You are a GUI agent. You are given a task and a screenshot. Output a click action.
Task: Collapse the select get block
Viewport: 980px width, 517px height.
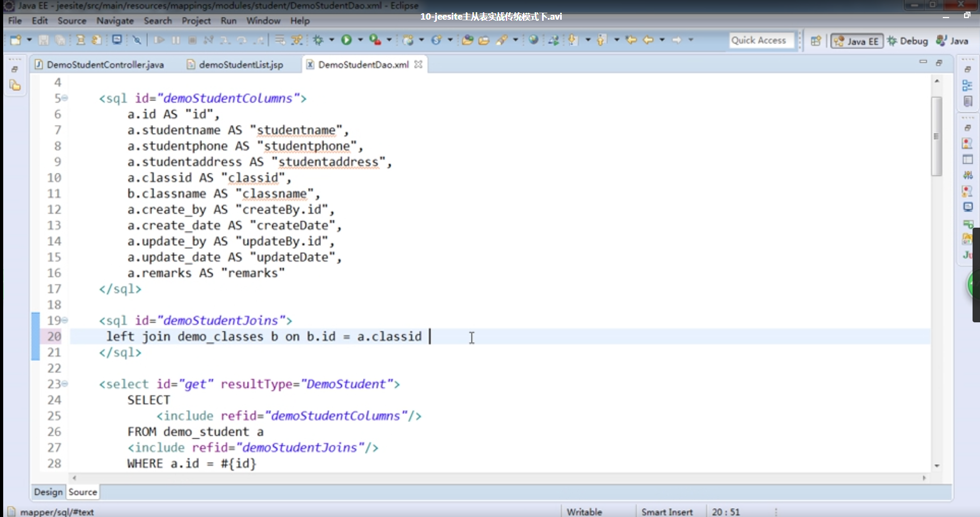tap(64, 383)
